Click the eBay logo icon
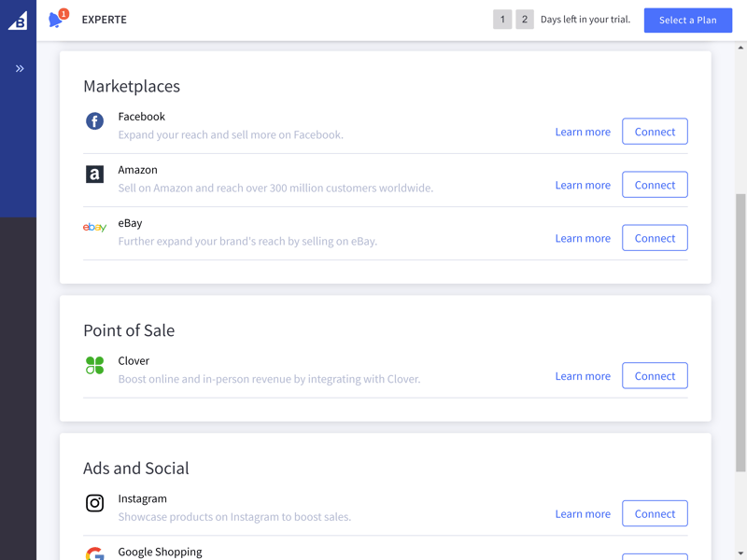 (95, 227)
